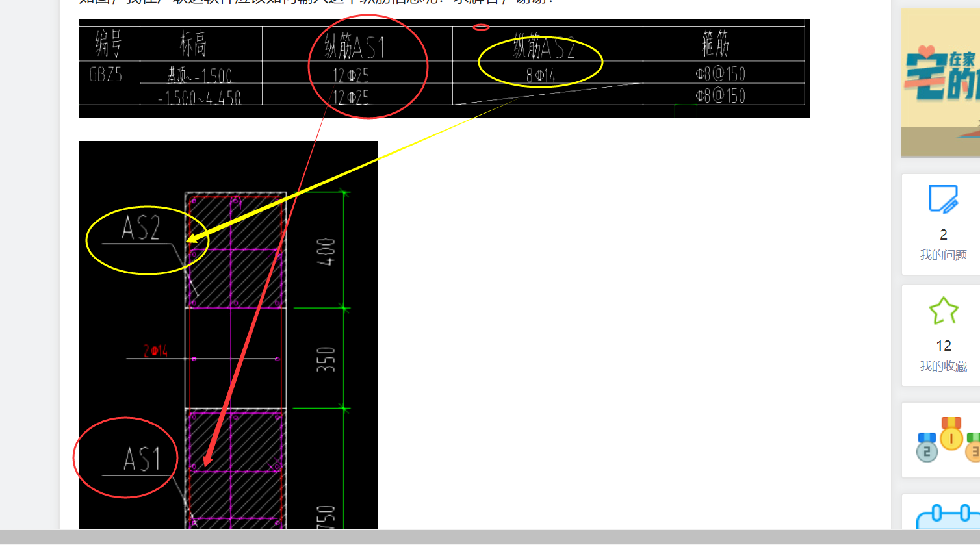Click the GBZ5 table cell

[105, 75]
